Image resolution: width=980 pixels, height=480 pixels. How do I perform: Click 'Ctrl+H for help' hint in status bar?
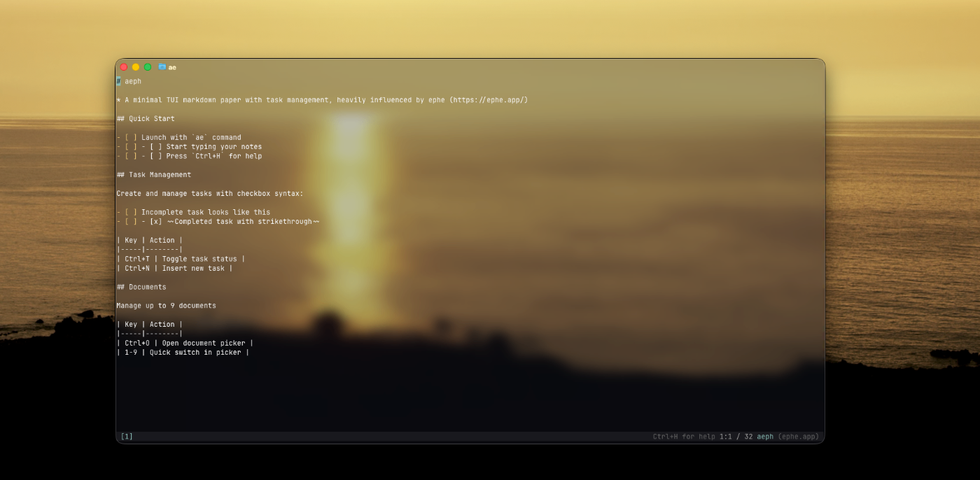pyautogui.click(x=684, y=437)
